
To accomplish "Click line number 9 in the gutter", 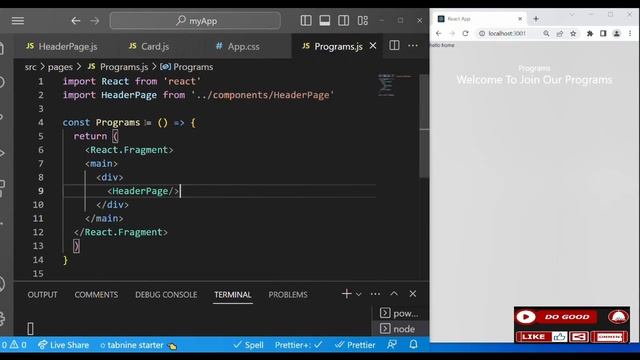I will [x=40, y=191].
